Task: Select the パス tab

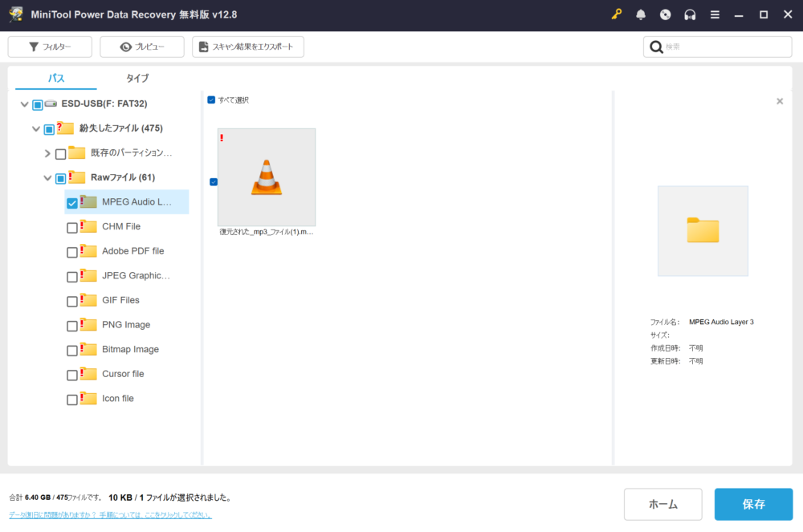Action: (56, 79)
